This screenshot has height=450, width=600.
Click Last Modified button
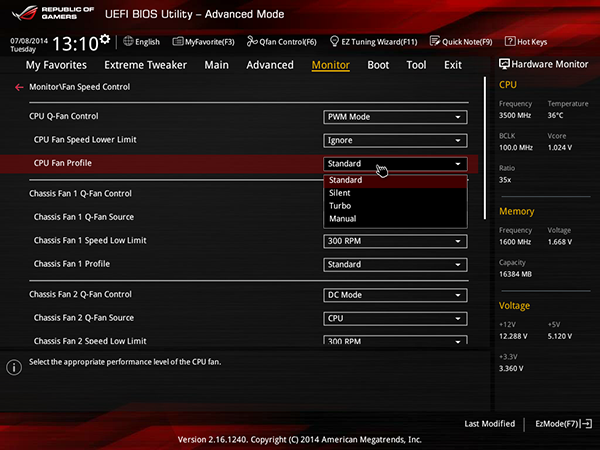coord(489,424)
